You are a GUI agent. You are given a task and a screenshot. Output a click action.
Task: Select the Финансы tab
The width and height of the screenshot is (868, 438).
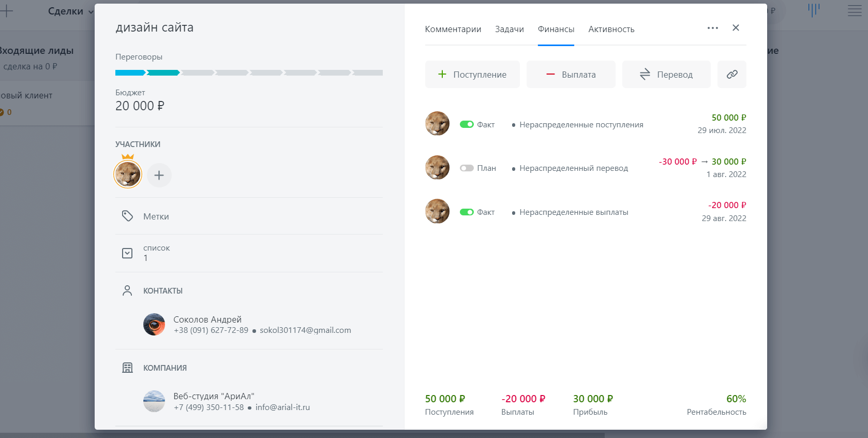click(x=556, y=29)
